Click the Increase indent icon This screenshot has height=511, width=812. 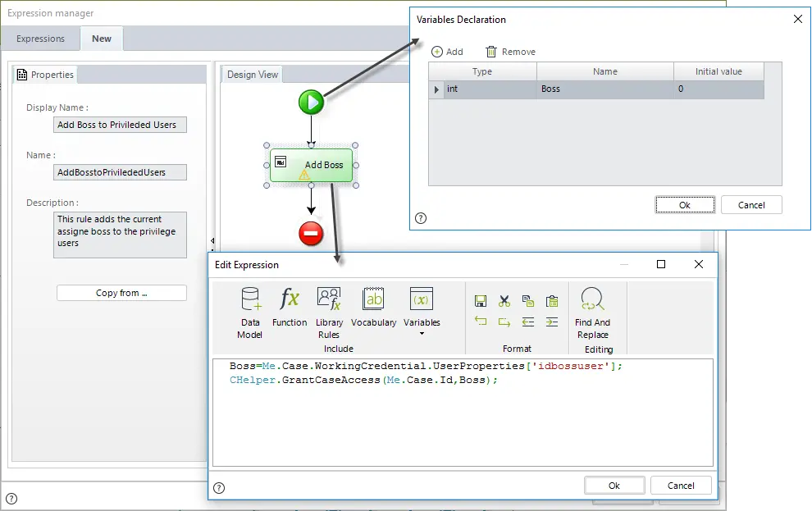[552, 322]
